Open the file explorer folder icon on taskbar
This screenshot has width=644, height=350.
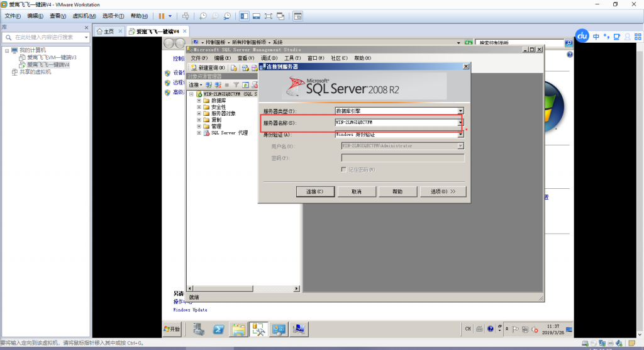point(238,329)
